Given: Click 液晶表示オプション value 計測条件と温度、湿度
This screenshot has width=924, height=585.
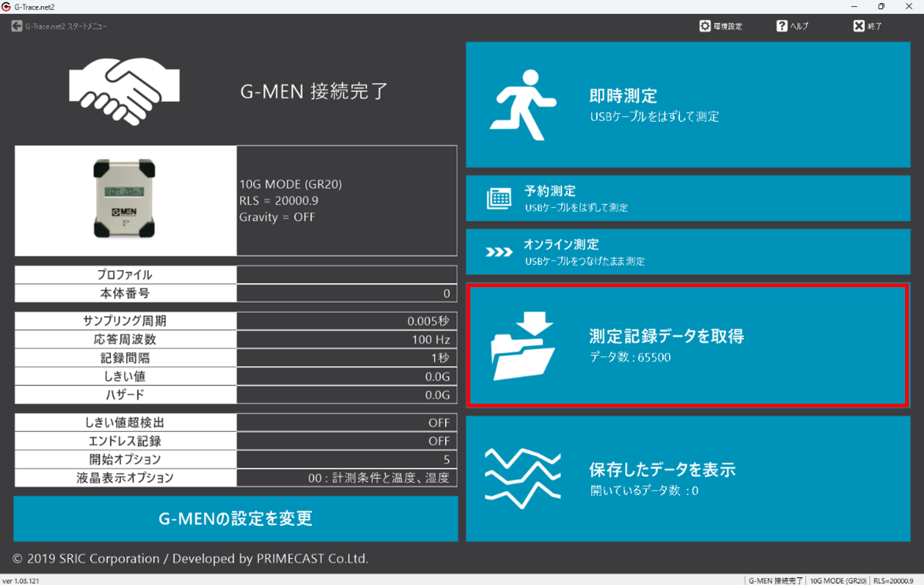Looking at the screenshot, I should pos(347,478).
